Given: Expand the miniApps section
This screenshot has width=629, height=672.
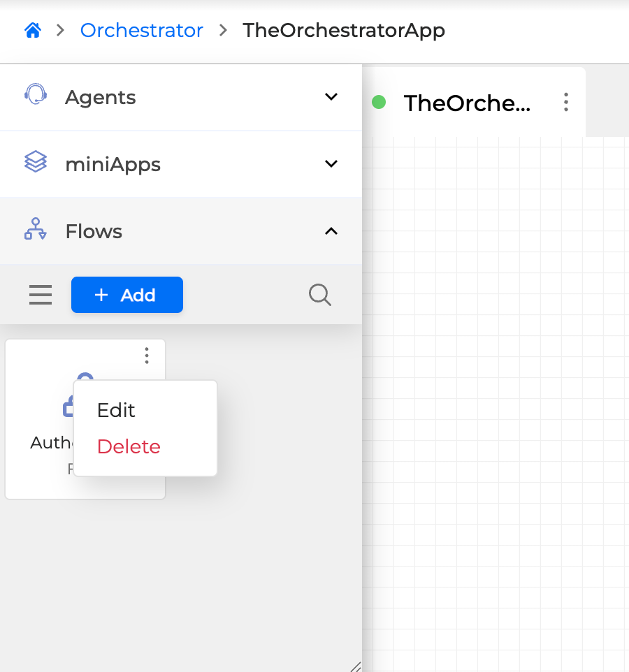Looking at the screenshot, I should 330,163.
